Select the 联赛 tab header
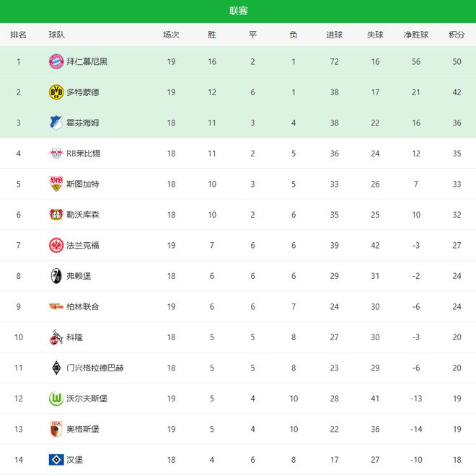476x475 pixels. (x=238, y=11)
